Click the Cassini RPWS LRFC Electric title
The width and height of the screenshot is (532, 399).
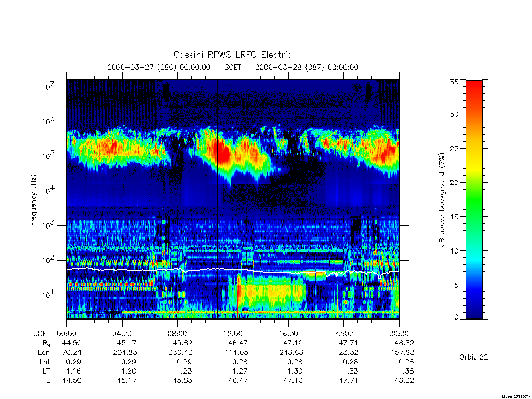(232, 55)
